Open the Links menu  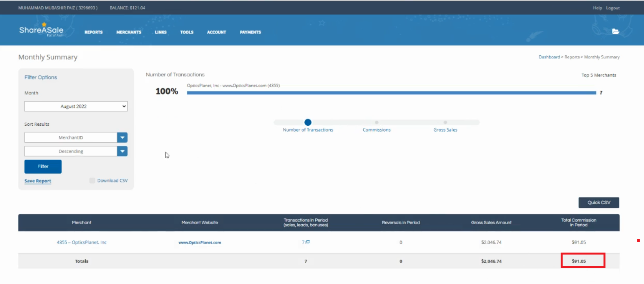(x=161, y=32)
